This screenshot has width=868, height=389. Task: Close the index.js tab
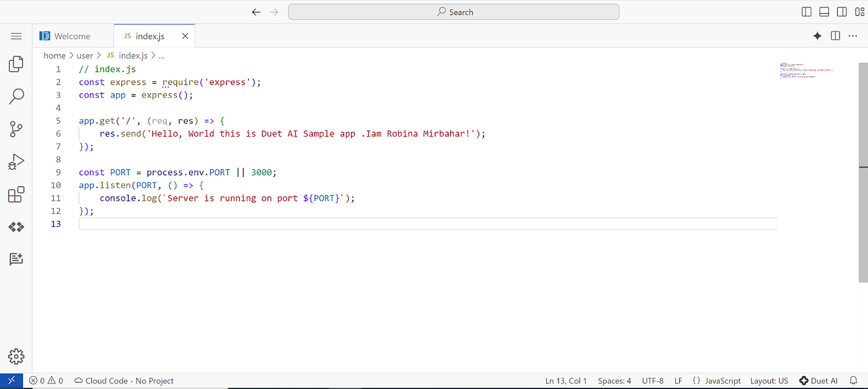pyautogui.click(x=185, y=36)
